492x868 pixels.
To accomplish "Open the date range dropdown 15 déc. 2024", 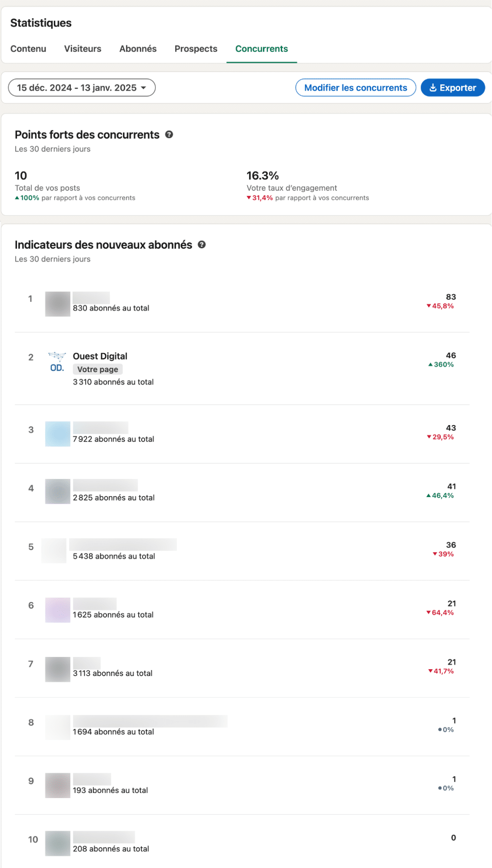I will pyautogui.click(x=82, y=88).
